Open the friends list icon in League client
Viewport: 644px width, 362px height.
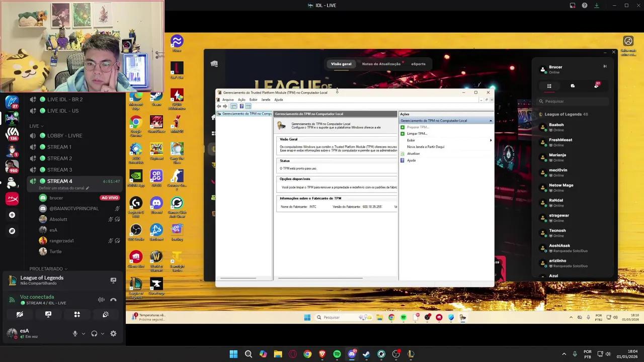tap(549, 86)
